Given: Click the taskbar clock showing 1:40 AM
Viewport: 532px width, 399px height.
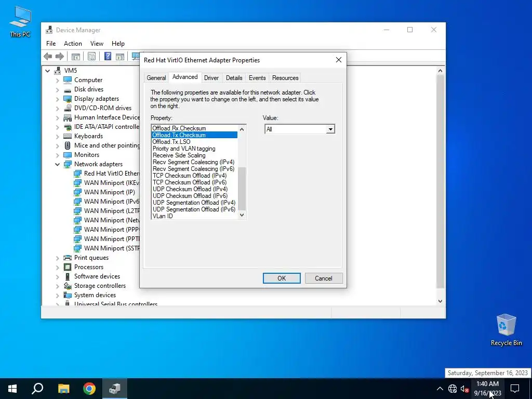Looking at the screenshot, I should (x=487, y=389).
